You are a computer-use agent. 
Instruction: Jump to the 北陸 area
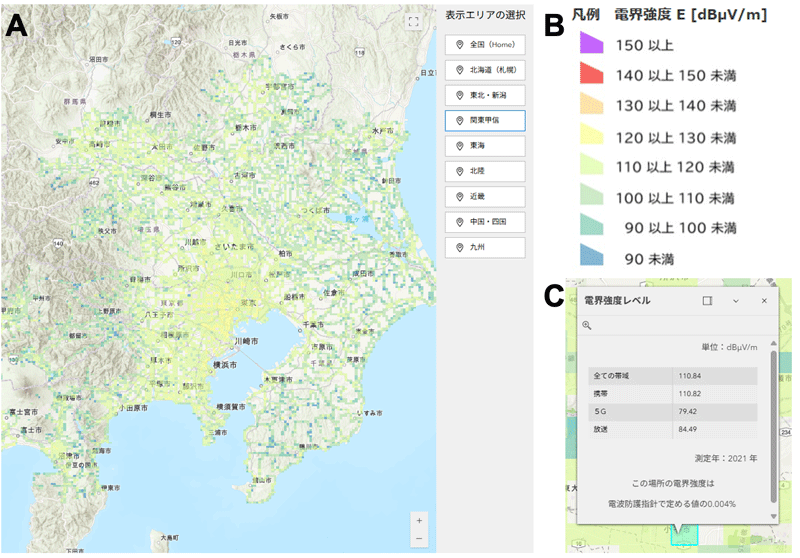[485, 171]
